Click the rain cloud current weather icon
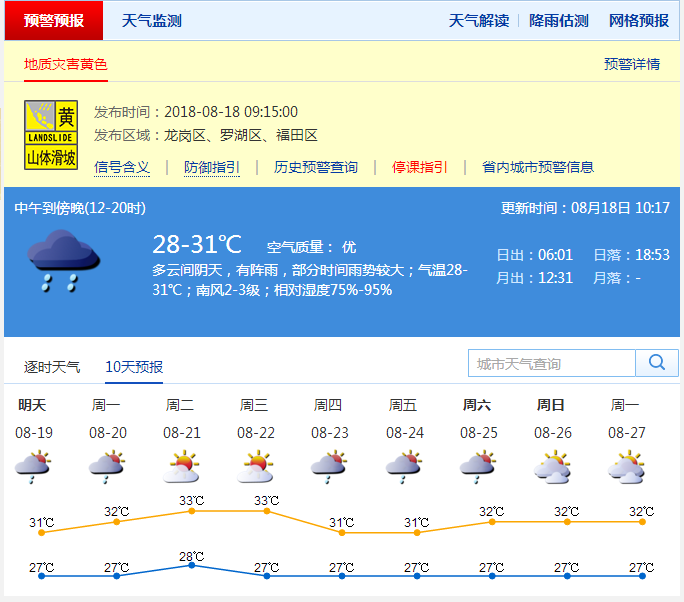Screen dimensions: 684x602 62,261
